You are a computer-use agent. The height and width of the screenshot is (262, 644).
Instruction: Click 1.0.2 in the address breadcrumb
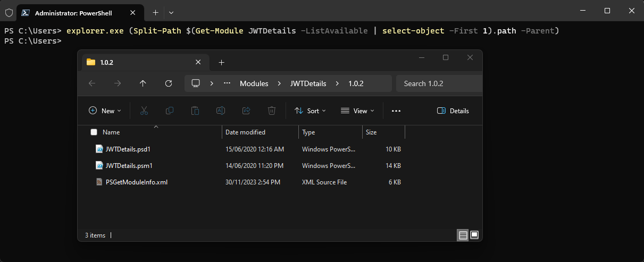[x=356, y=83]
